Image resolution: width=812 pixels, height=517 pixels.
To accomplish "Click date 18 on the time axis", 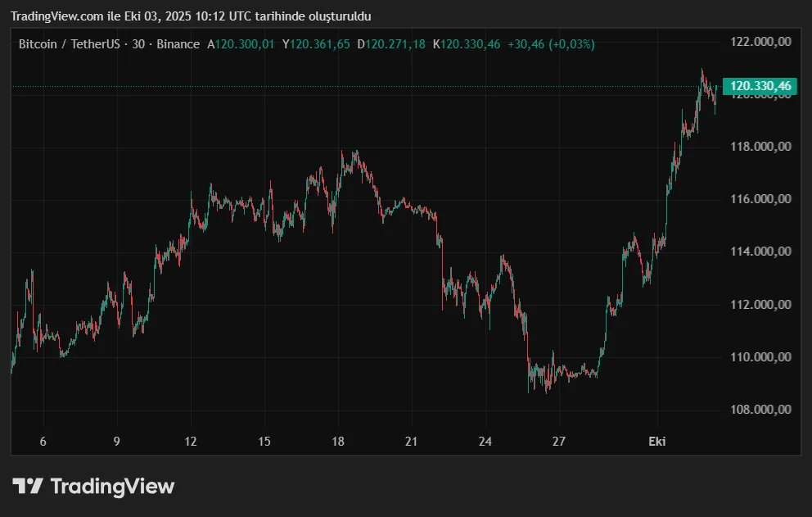I will coord(337,442).
